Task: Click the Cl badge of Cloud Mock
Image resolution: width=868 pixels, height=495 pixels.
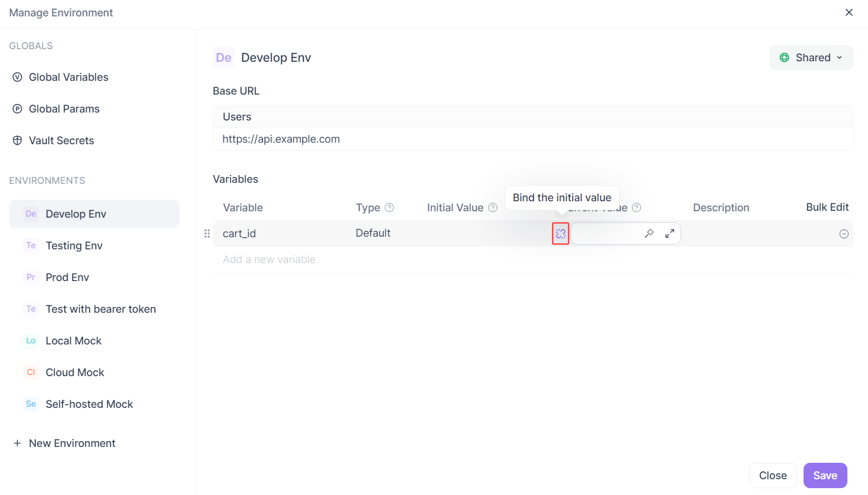Action: pos(31,372)
